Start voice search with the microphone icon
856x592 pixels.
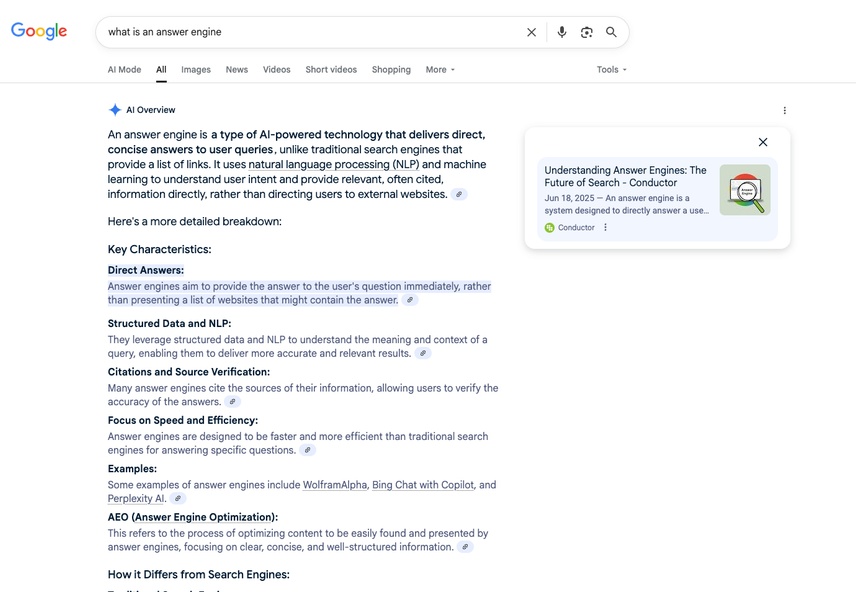(561, 32)
